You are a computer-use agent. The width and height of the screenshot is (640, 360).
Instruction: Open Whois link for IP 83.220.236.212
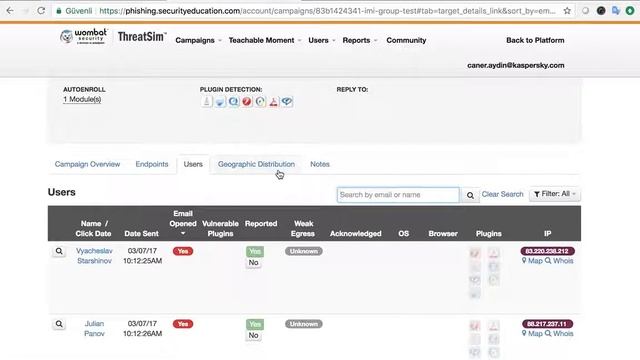click(x=559, y=261)
